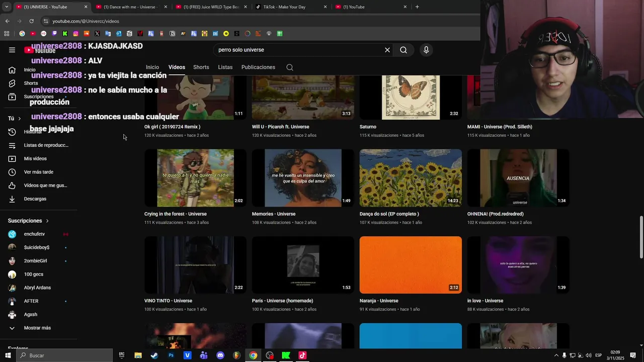644x362 pixels.
Task: Switch to the 'Dance with me - Universe' browser tab
Action: (x=131, y=7)
